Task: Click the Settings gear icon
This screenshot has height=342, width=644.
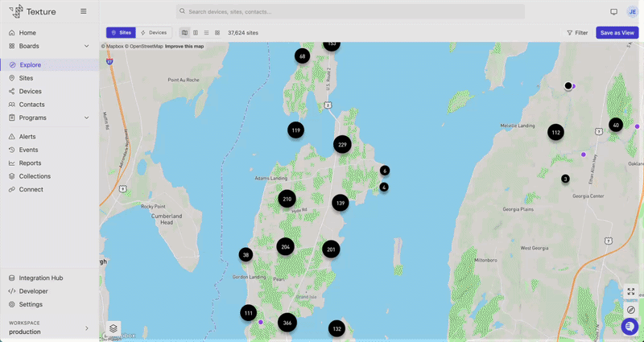Action: coord(12,304)
